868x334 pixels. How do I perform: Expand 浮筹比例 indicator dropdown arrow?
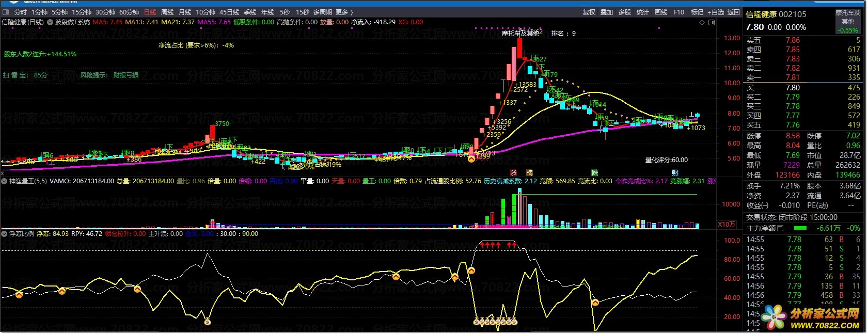(5, 234)
